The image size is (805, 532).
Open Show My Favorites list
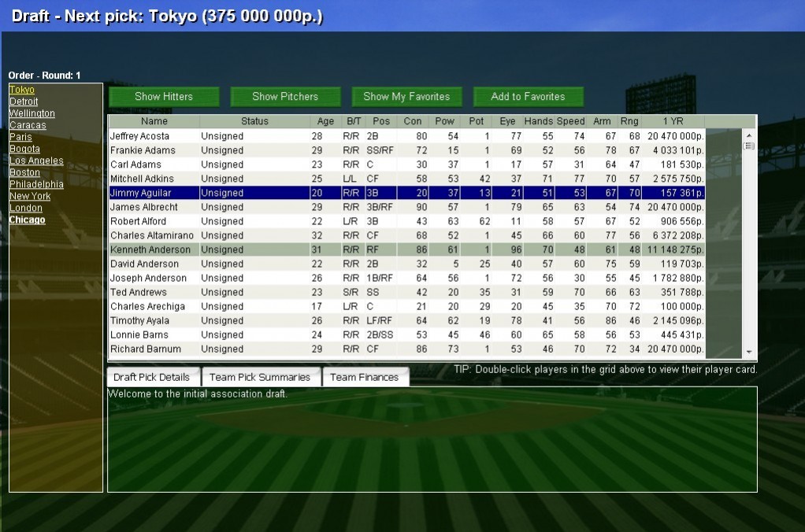[406, 97]
